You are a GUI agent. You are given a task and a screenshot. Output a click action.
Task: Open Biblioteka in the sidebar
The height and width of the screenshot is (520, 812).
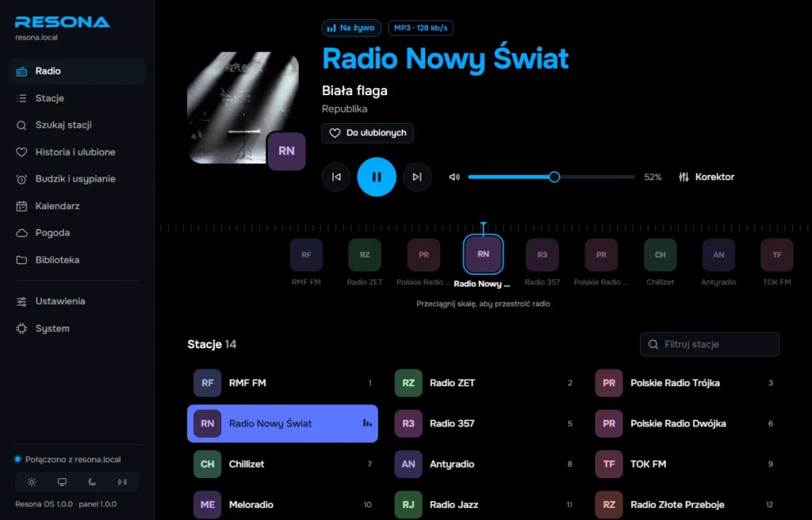coord(77,259)
